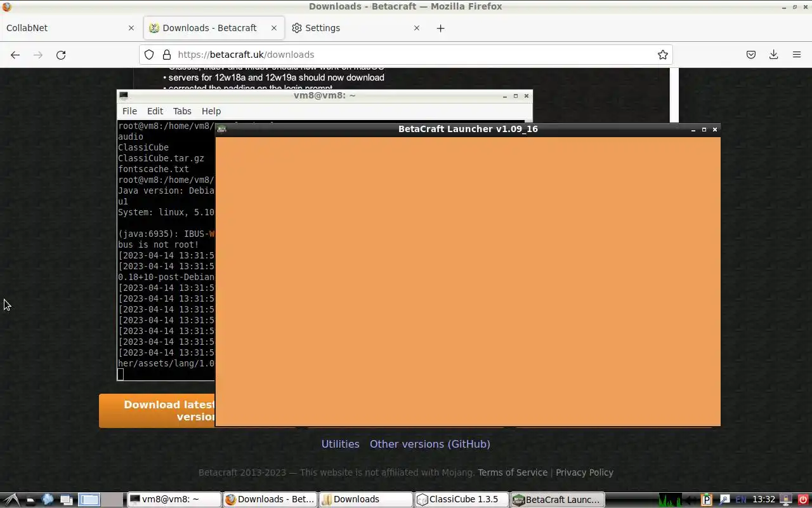Click the tray icon left of EN
This screenshot has height=508, width=812.
pyautogui.click(x=724, y=500)
